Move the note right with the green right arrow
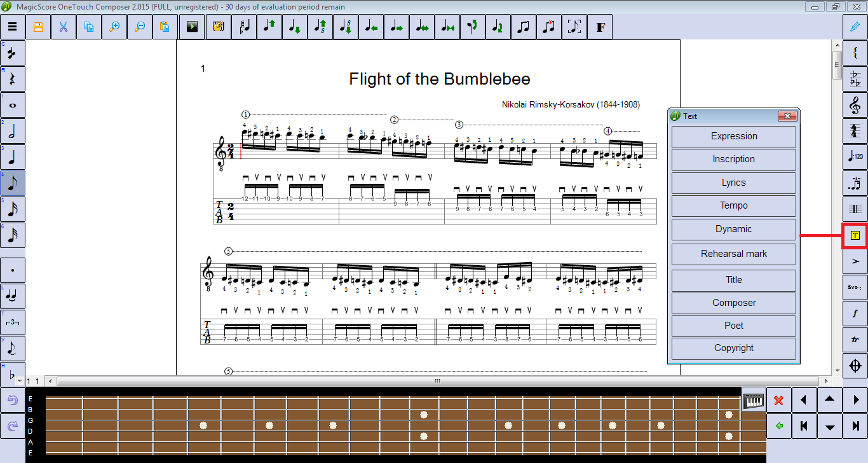This screenshot has height=463, width=868. pyautogui.click(x=397, y=27)
